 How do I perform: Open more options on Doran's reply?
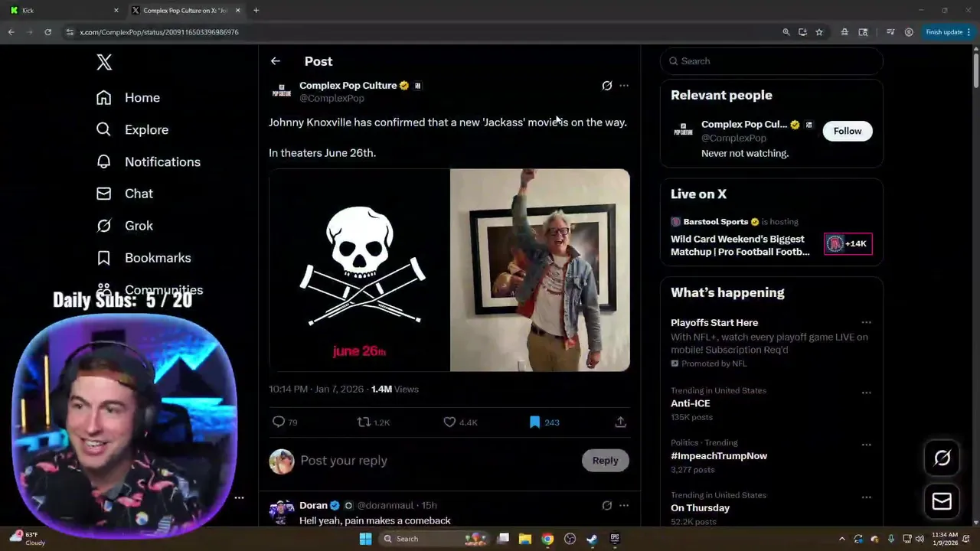pos(624,506)
